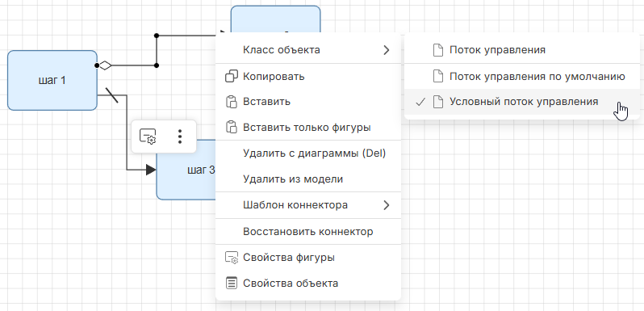Click Восстановить коннектор
This screenshot has height=311, width=644.
pos(308,232)
